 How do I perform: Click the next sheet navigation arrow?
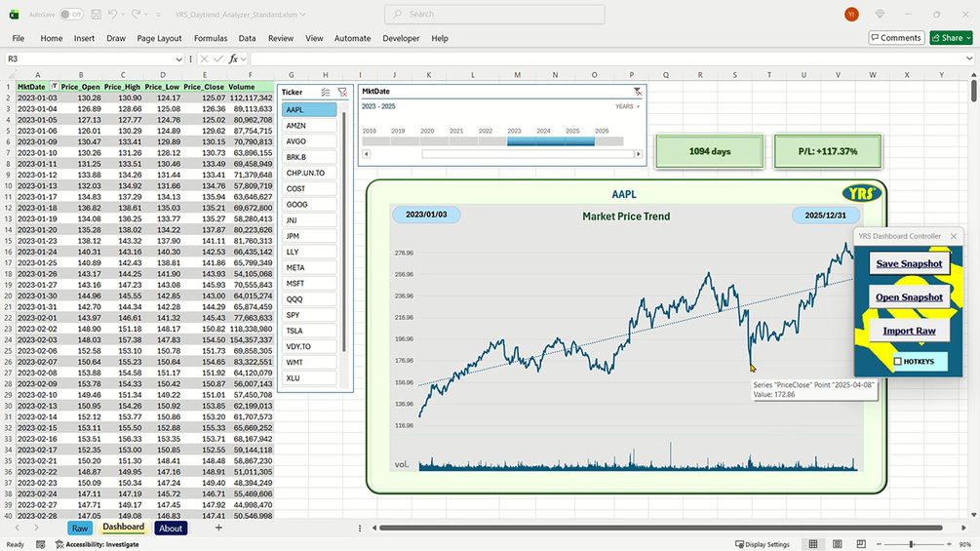[x=36, y=528]
